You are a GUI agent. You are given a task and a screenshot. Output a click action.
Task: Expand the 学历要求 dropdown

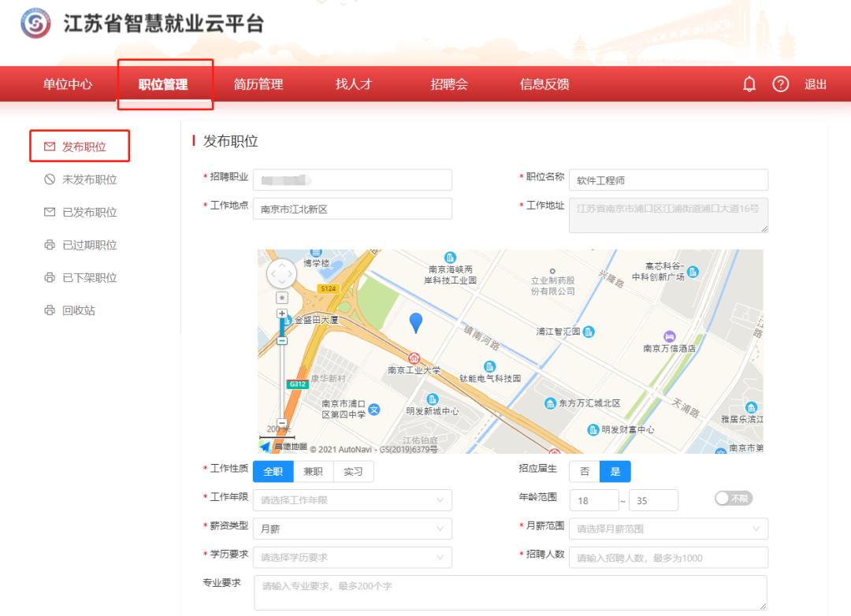click(x=352, y=557)
